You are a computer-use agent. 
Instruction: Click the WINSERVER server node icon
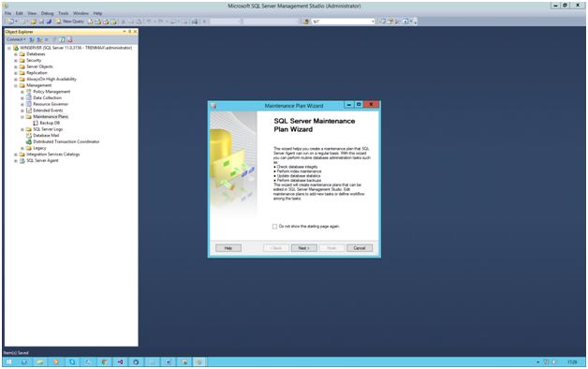coord(16,48)
